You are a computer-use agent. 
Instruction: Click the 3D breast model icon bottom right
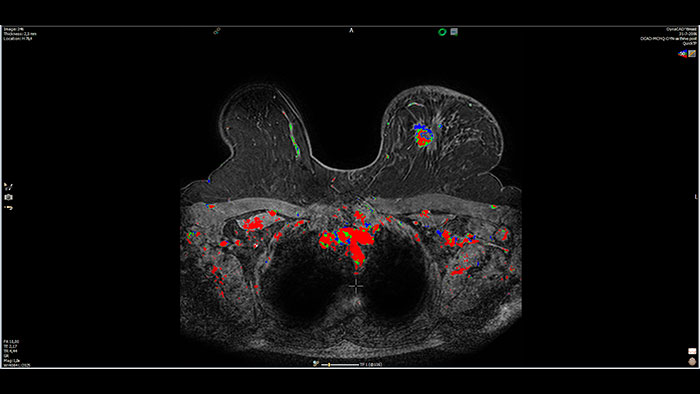pos(692,361)
